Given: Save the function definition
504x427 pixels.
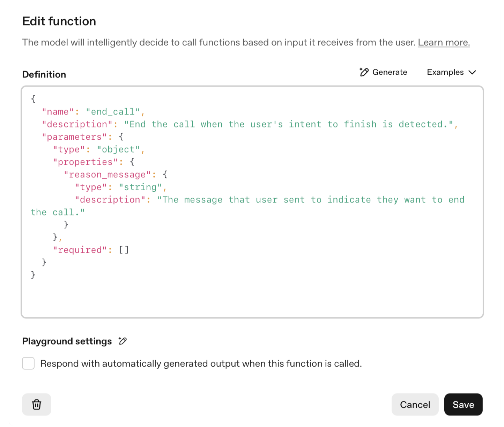Looking at the screenshot, I should [463, 405].
